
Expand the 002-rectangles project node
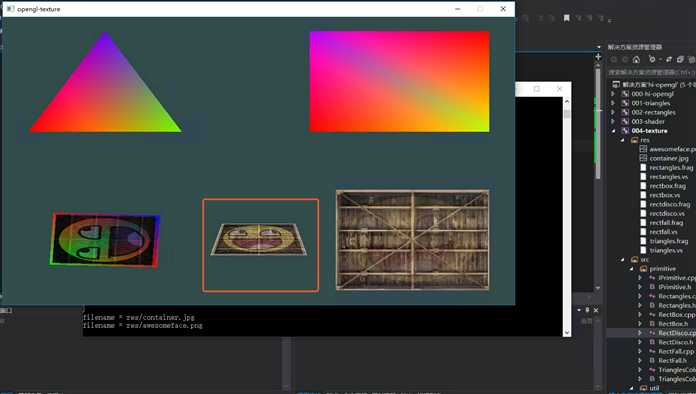(613, 112)
